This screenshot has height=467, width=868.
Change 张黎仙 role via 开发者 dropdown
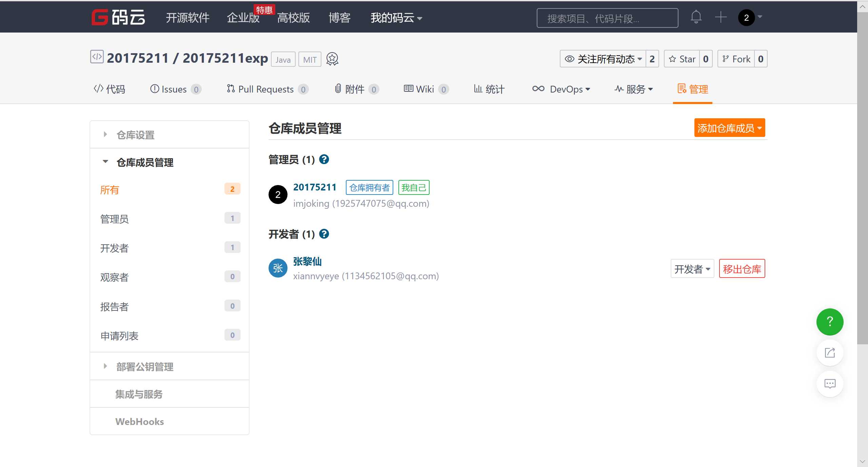[692, 269]
